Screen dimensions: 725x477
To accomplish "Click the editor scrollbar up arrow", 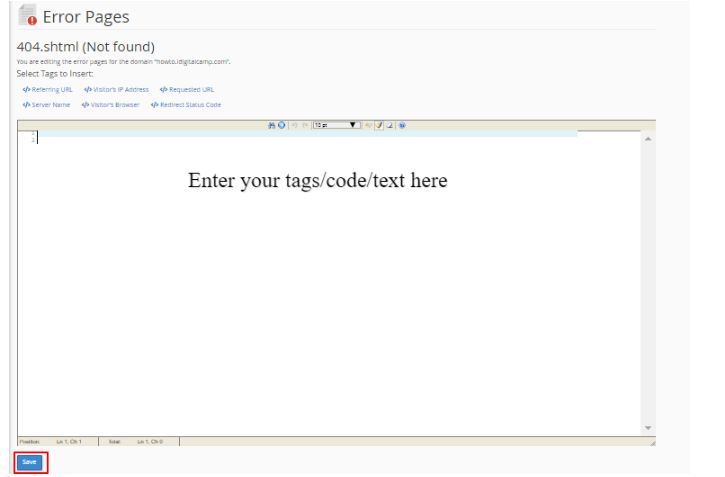I will click(648, 139).
